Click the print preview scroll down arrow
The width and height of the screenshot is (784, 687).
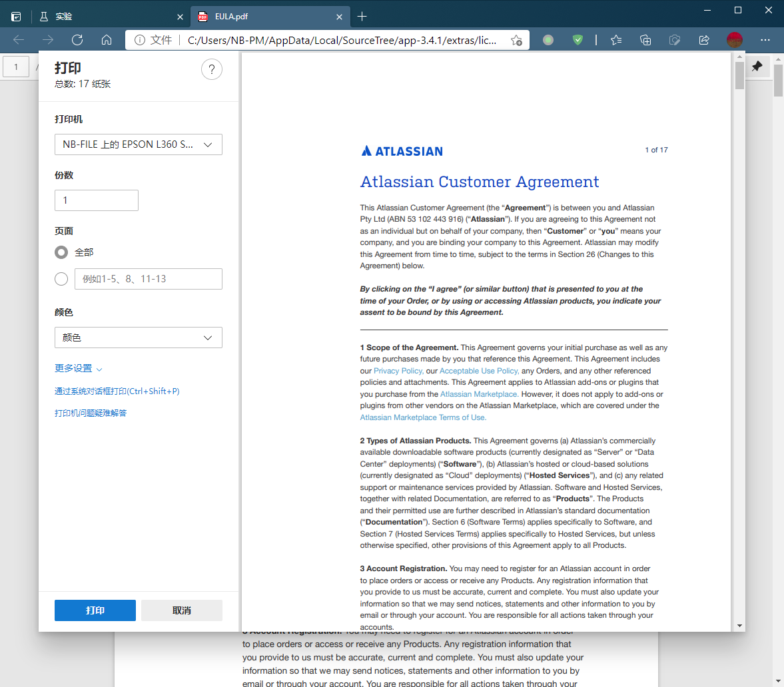coord(739,626)
